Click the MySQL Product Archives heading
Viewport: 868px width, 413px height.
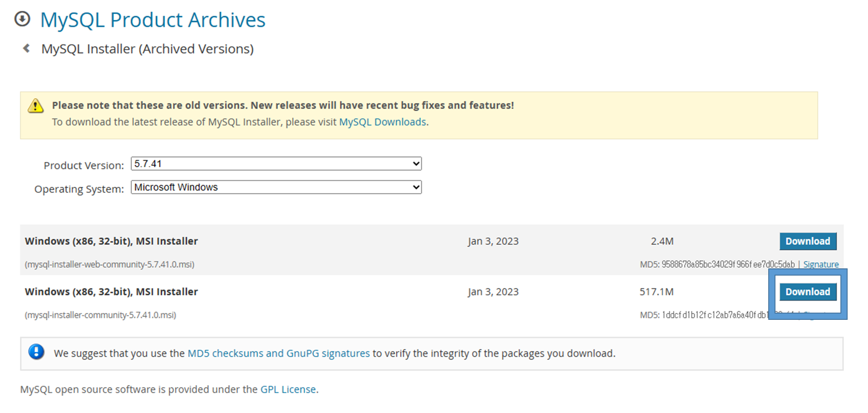pyautogui.click(x=152, y=20)
